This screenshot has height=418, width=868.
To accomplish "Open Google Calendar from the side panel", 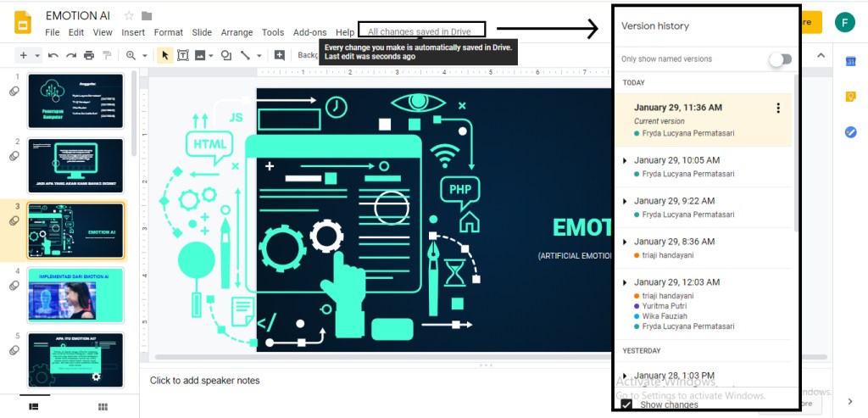I will (x=850, y=61).
